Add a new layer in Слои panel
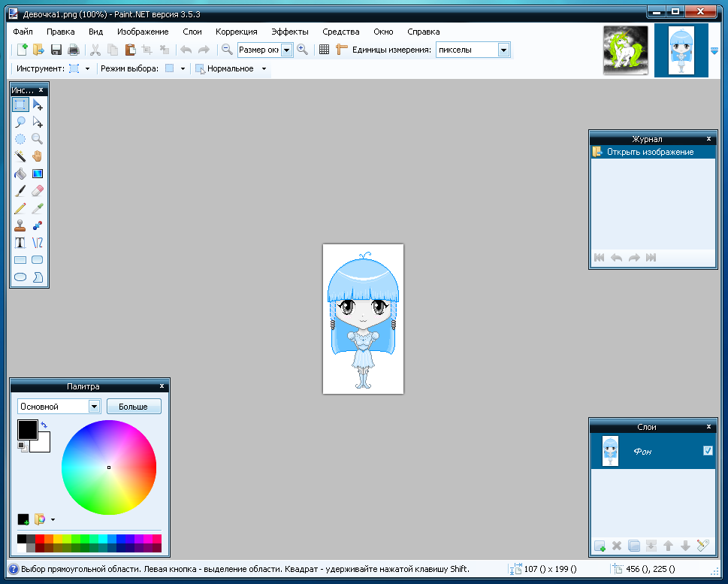Image resolution: width=728 pixels, height=584 pixels. tap(600, 546)
